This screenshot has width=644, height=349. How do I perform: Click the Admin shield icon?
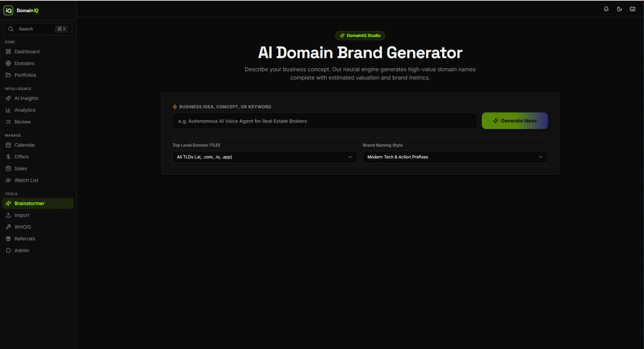click(8, 250)
